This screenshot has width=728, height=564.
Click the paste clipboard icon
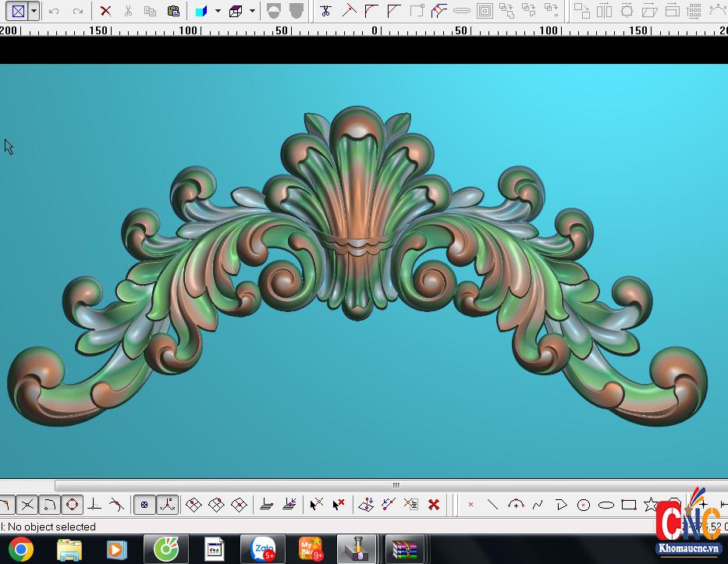point(173,11)
